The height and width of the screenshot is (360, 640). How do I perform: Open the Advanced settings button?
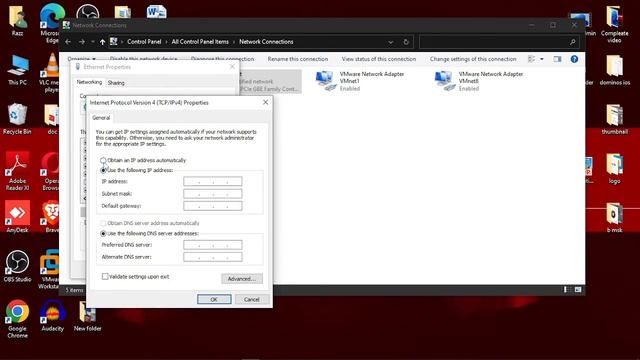242,279
